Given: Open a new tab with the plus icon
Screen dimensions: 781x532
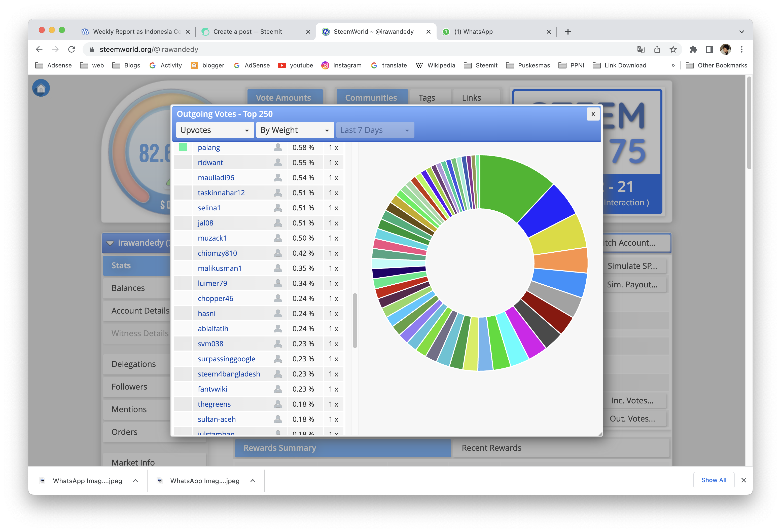Looking at the screenshot, I should (x=567, y=31).
